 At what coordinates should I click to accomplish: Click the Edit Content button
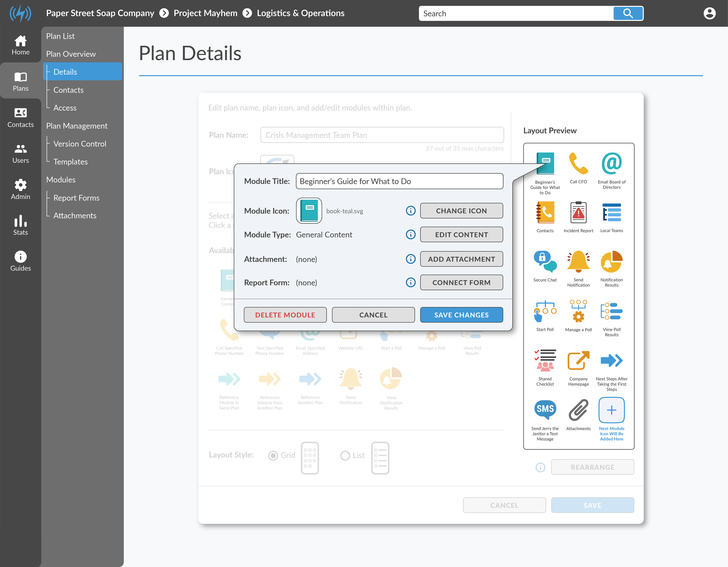[x=461, y=235]
